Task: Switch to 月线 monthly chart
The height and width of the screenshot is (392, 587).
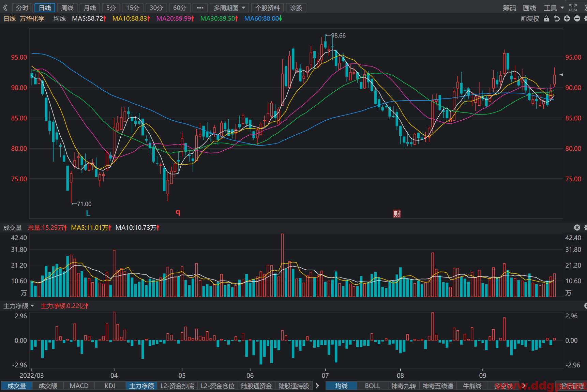Action: click(x=90, y=8)
